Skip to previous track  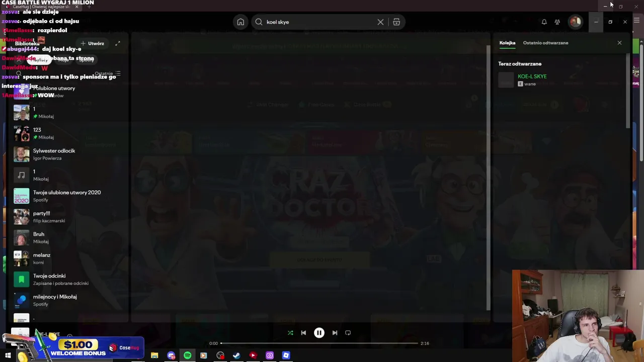click(303, 333)
